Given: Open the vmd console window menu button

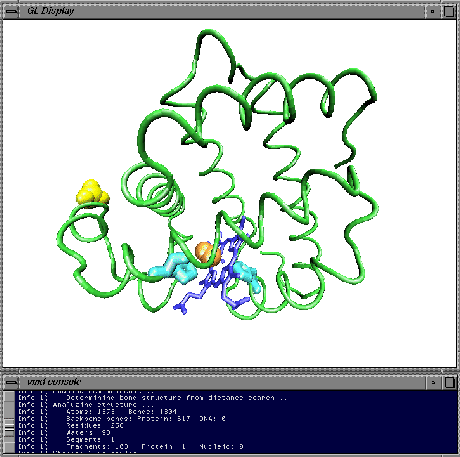Looking at the screenshot, I should (x=12, y=382).
